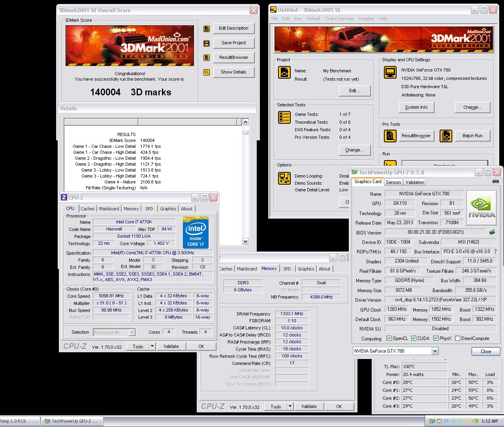Click the Selected Tests checklist icon
Screen dimensions: 504x427
coord(284,117)
